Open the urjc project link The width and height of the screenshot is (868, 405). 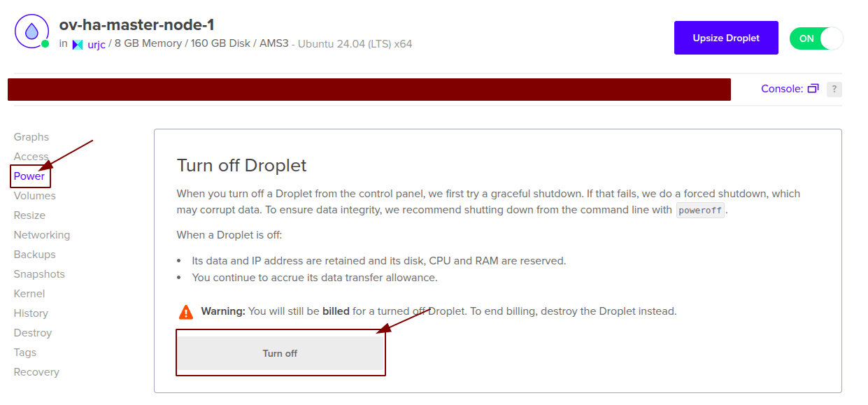tap(96, 44)
